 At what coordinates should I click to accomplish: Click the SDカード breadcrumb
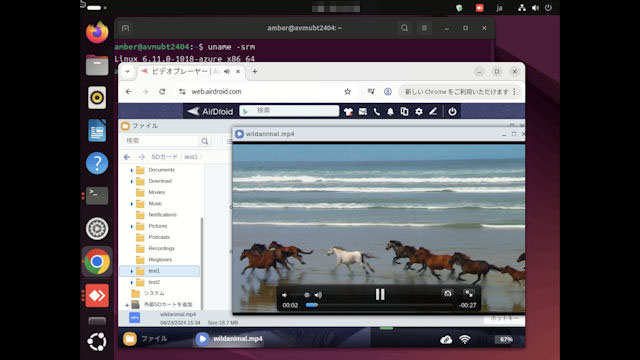(164, 157)
